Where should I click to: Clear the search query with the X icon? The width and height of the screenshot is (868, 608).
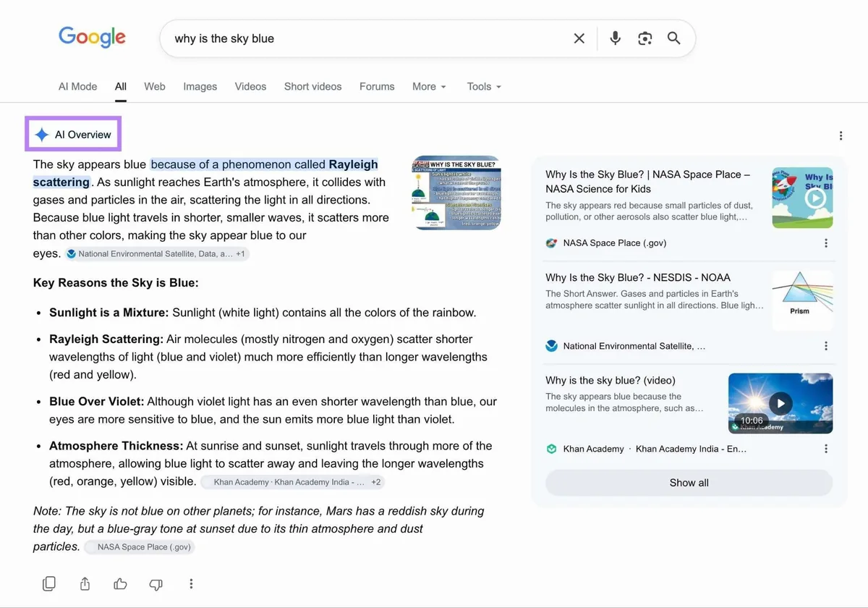pyautogui.click(x=579, y=38)
